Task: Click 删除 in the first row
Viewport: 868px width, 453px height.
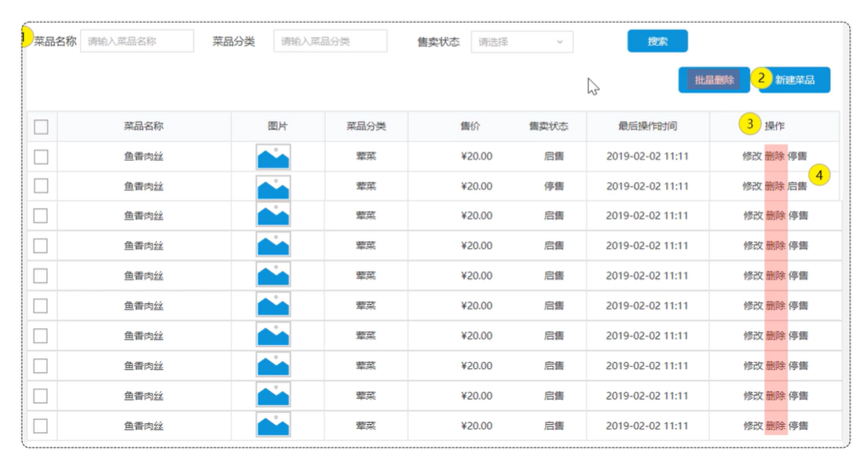Action: click(775, 156)
